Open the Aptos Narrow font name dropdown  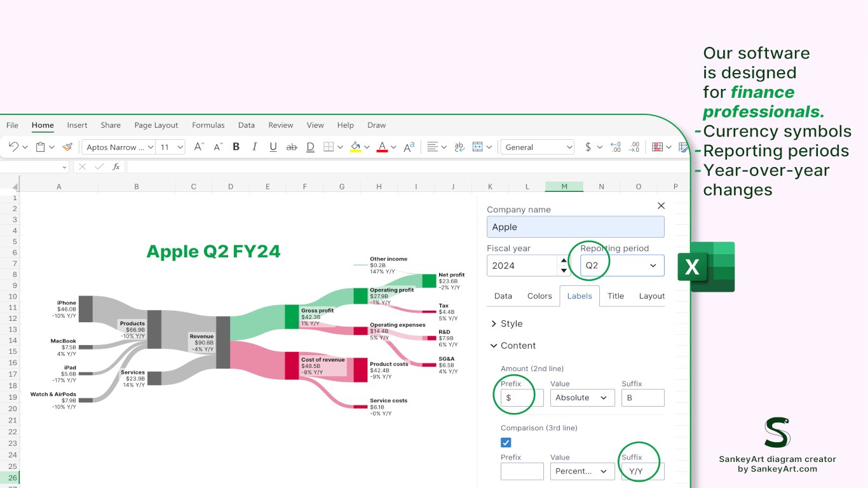coord(119,147)
